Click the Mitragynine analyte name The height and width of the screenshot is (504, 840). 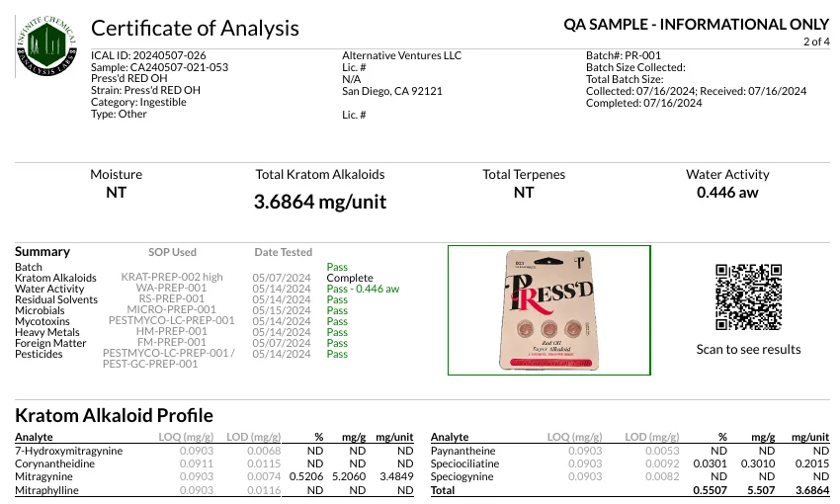coord(43,476)
